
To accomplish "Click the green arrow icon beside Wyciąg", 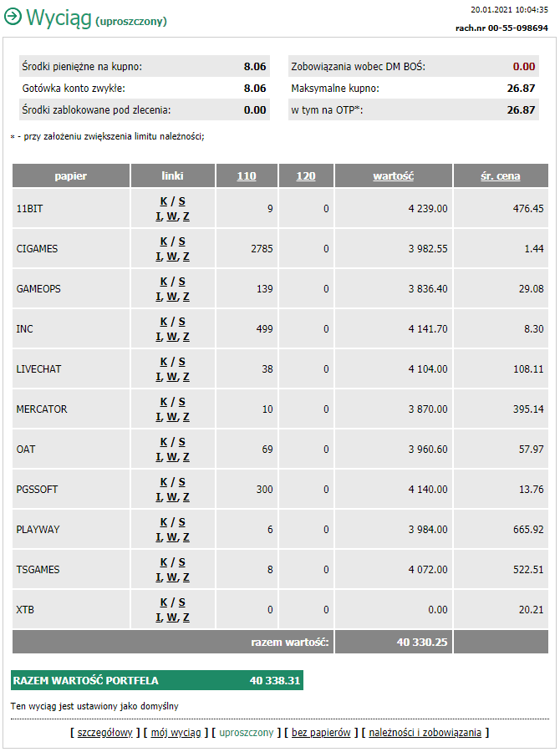I will coord(13,17).
